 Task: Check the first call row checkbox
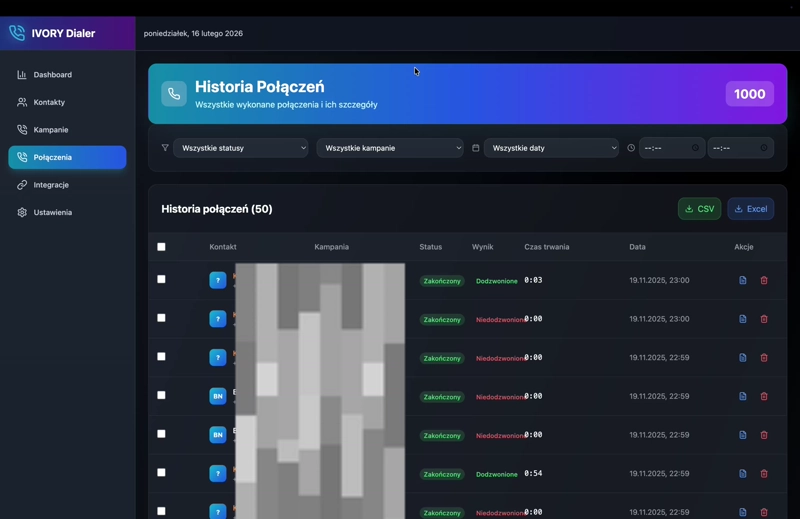pos(161,280)
